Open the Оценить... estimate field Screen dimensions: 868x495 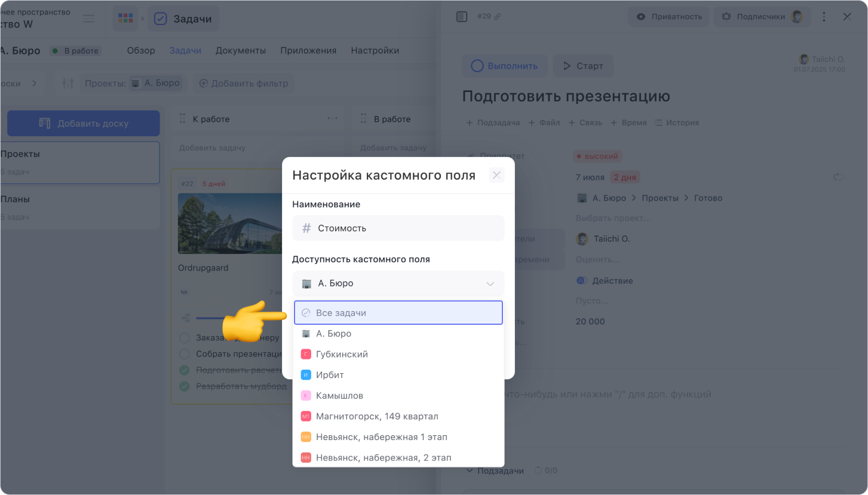point(597,260)
